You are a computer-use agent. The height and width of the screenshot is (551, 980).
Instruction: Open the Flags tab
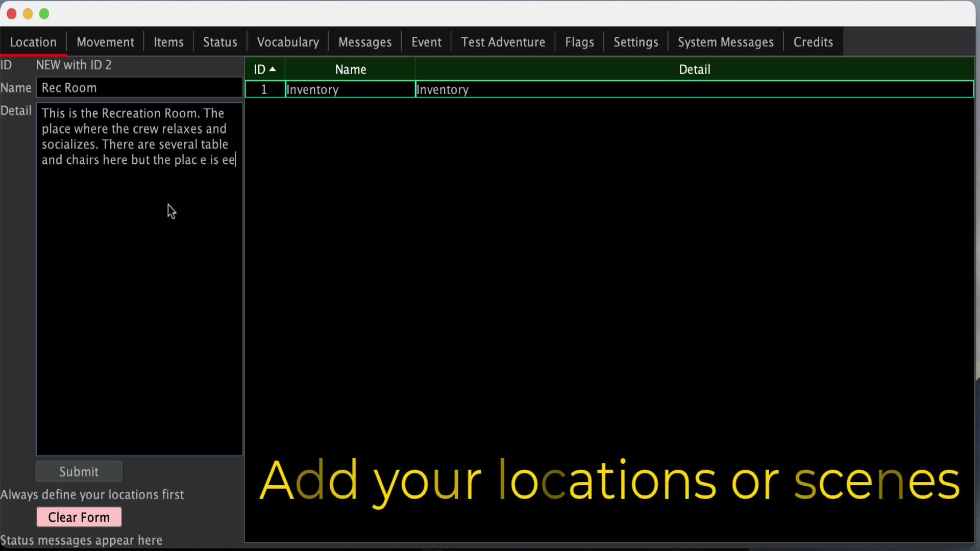click(x=579, y=42)
